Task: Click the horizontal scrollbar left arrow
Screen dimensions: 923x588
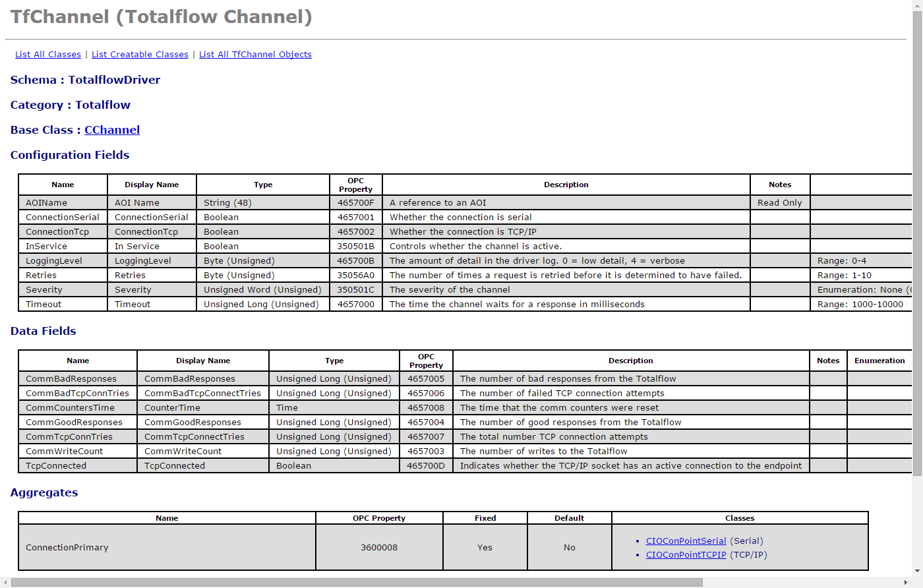Action: click(x=6, y=583)
